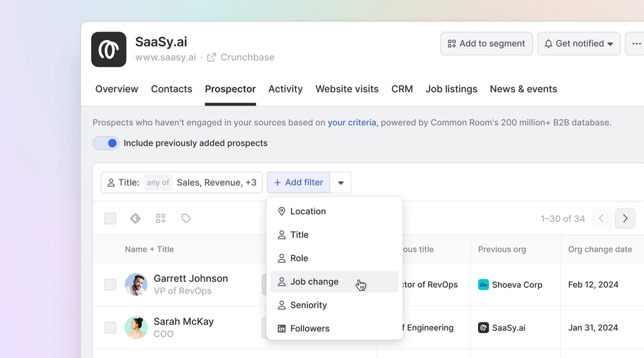The height and width of the screenshot is (358, 644).
Task: Click Add to segment button
Action: coord(486,43)
